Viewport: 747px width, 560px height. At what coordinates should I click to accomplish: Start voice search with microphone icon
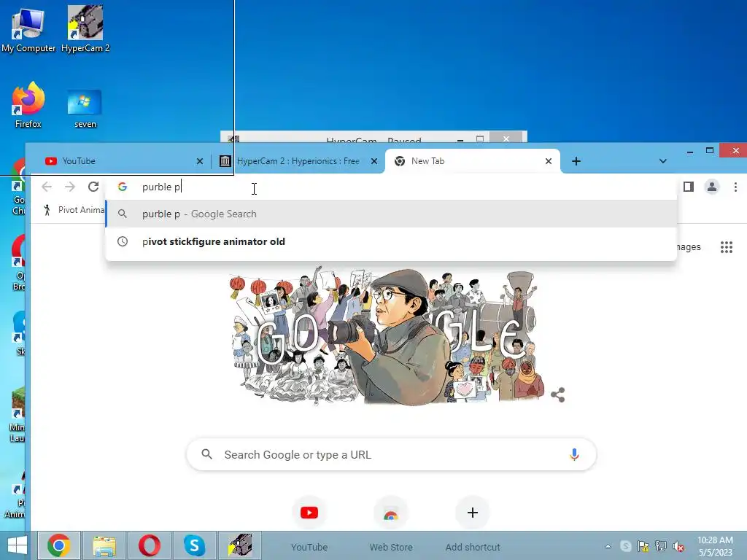point(574,455)
